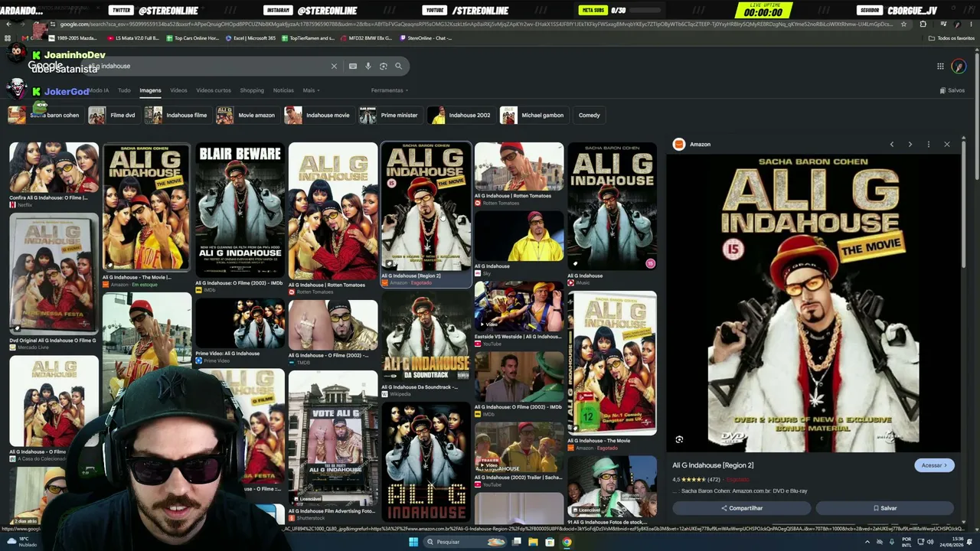Click the Windows taskbar Pesquisar search box
980x551 pixels.
tap(465, 542)
